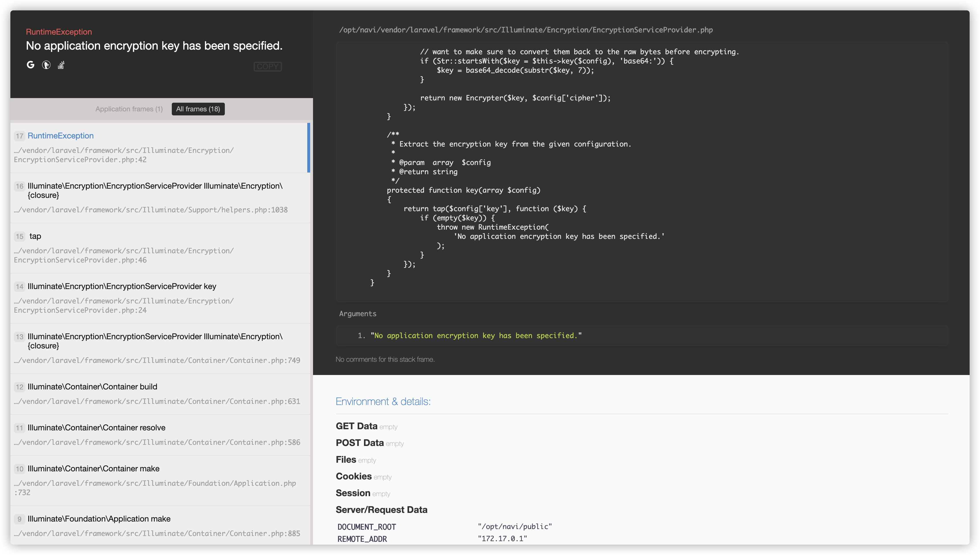Click the 'No application encryption key' heading
This screenshot has height=555, width=980.
click(x=154, y=46)
